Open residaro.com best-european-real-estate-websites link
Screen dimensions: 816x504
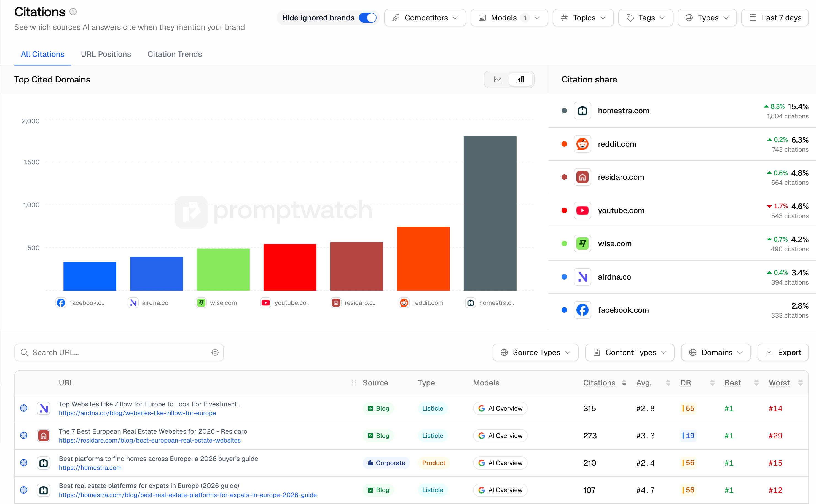pyautogui.click(x=150, y=440)
